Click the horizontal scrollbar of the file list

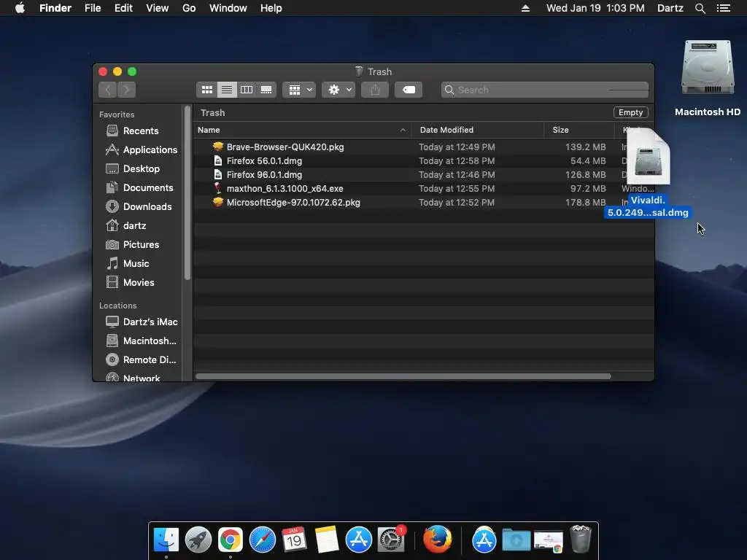(x=403, y=376)
